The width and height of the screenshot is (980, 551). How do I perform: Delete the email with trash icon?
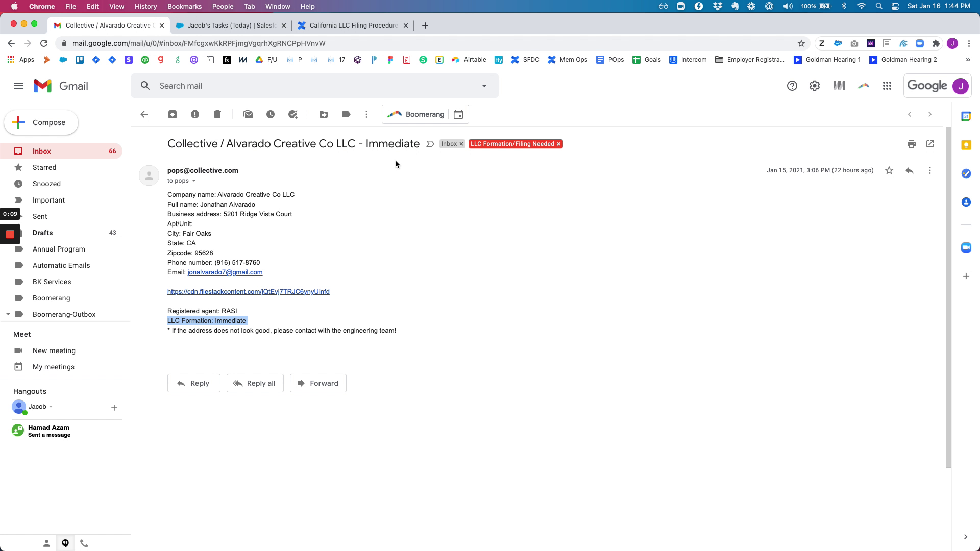[x=217, y=114]
